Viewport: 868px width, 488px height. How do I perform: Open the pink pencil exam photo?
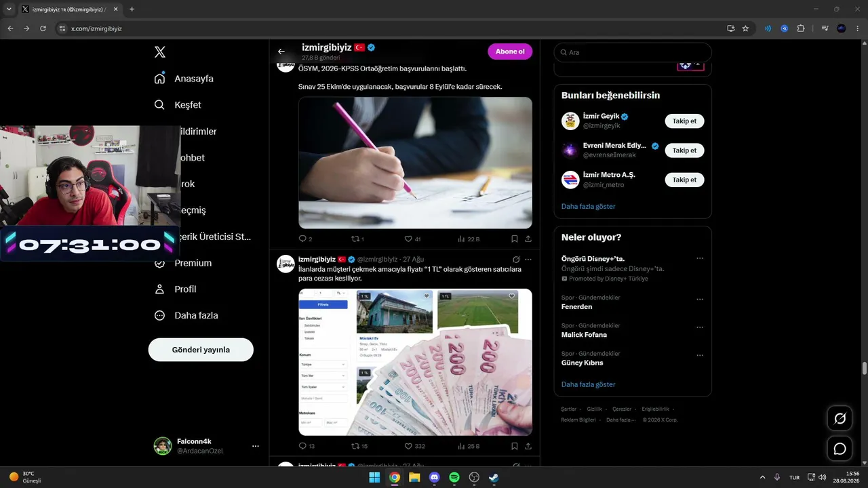point(415,163)
